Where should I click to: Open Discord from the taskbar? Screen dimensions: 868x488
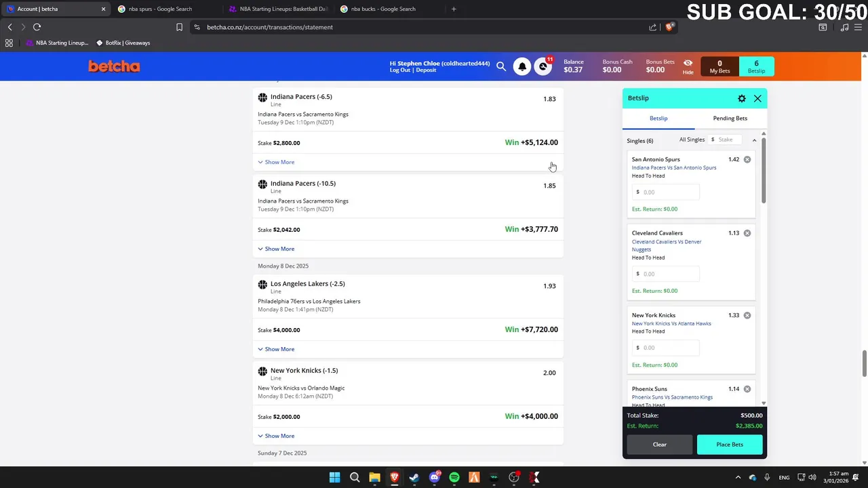click(x=435, y=477)
